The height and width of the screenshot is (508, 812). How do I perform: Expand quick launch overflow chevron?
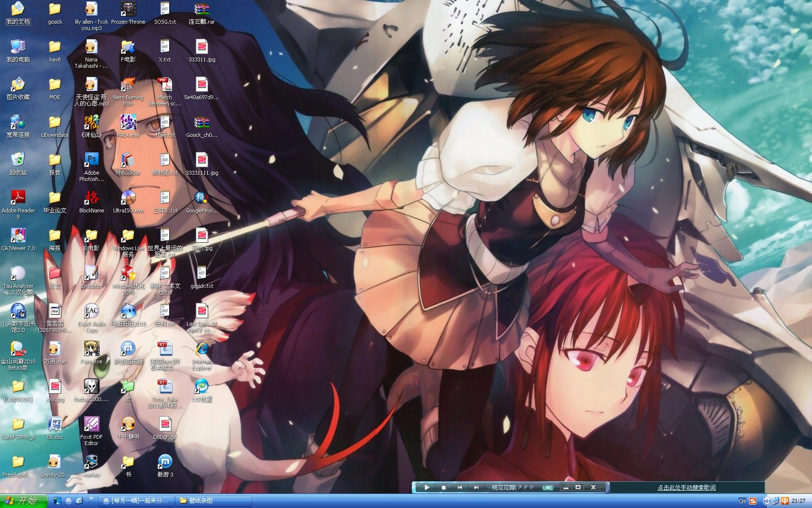[91, 499]
